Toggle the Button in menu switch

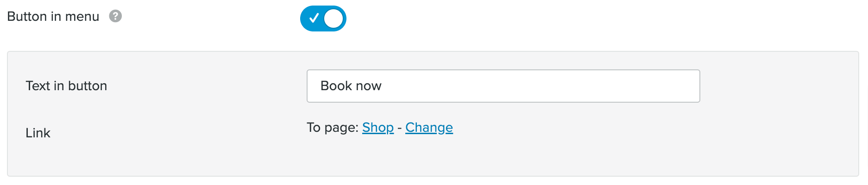point(323,18)
